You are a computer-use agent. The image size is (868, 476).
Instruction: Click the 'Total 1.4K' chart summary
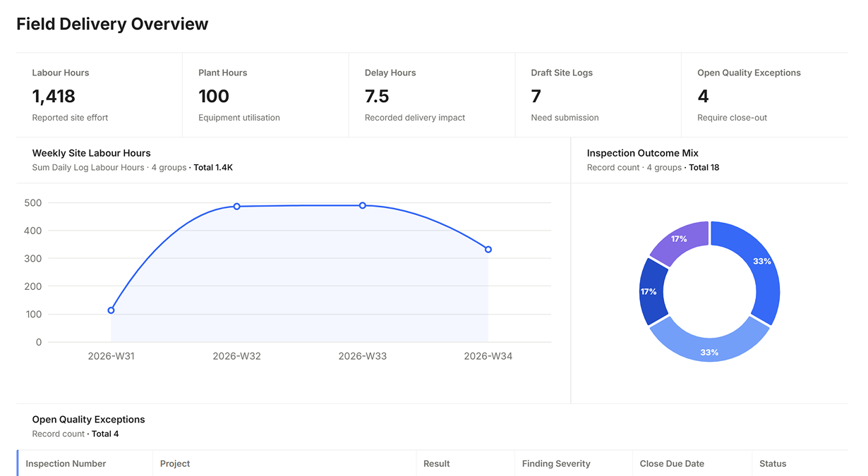pyautogui.click(x=213, y=168)
